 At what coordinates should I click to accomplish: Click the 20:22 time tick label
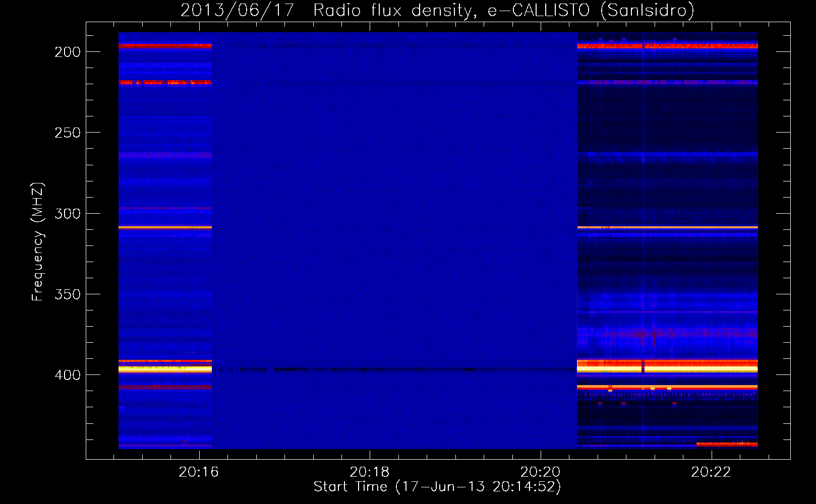tap(711, 472)
